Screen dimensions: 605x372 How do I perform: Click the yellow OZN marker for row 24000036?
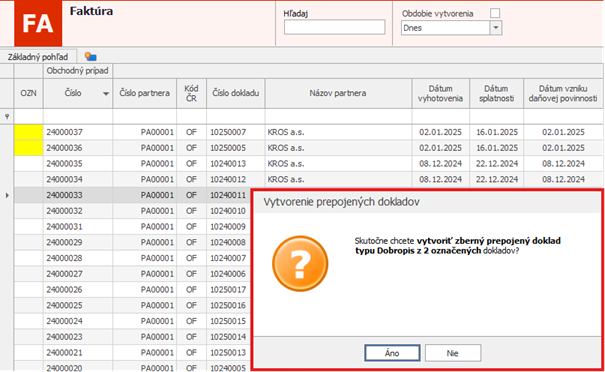(29, 148)
